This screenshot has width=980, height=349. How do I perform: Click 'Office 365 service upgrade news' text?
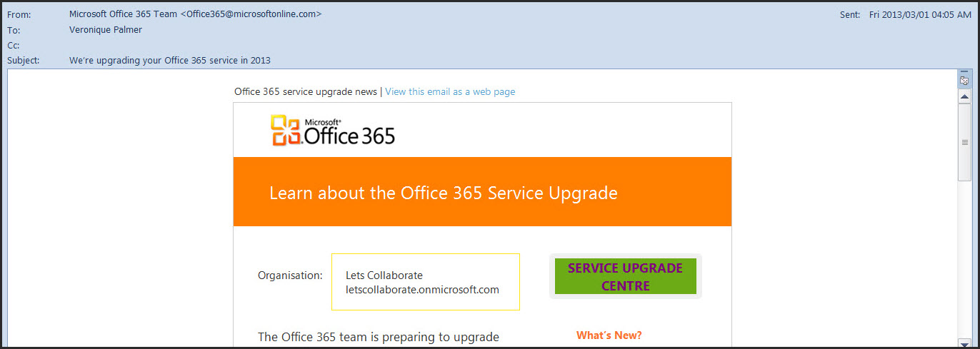[305, 92]
